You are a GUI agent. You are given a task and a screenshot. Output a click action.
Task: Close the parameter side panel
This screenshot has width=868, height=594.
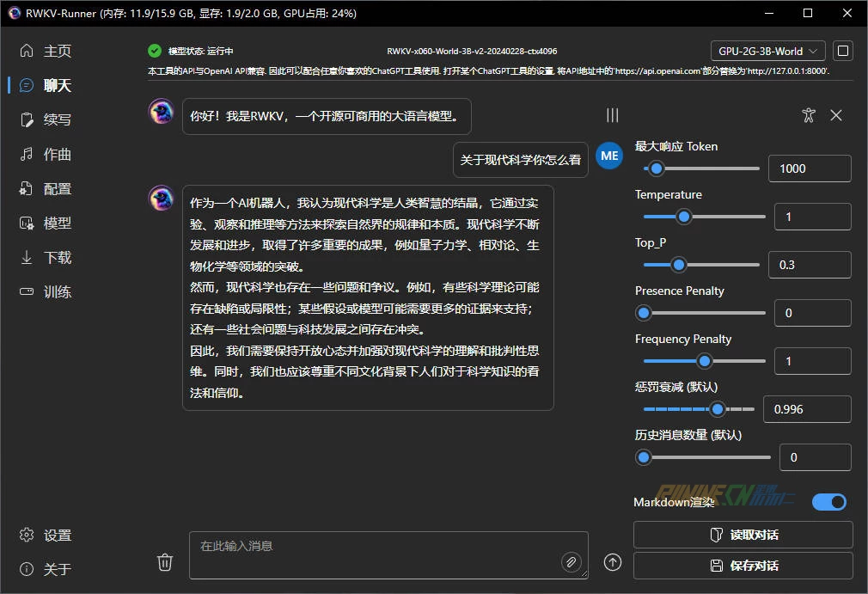(x=836, y=115)
